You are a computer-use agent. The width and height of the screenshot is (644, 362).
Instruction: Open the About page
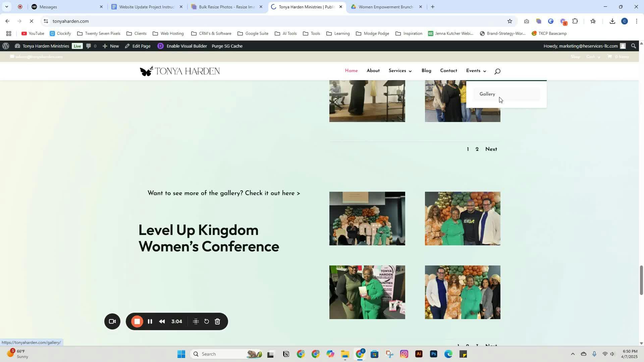373,71
